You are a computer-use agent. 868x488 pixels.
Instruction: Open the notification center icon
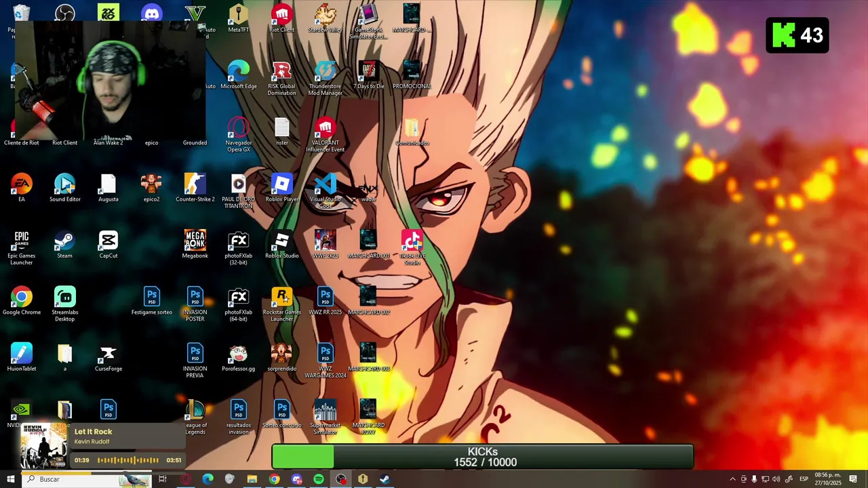tap(853, 479)
